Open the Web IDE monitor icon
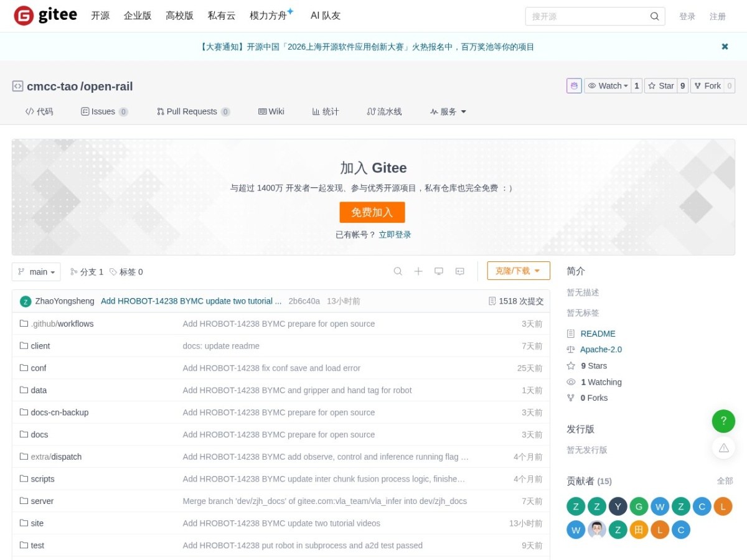Screen dimensions: 747x560 click(x=439, y=271)
